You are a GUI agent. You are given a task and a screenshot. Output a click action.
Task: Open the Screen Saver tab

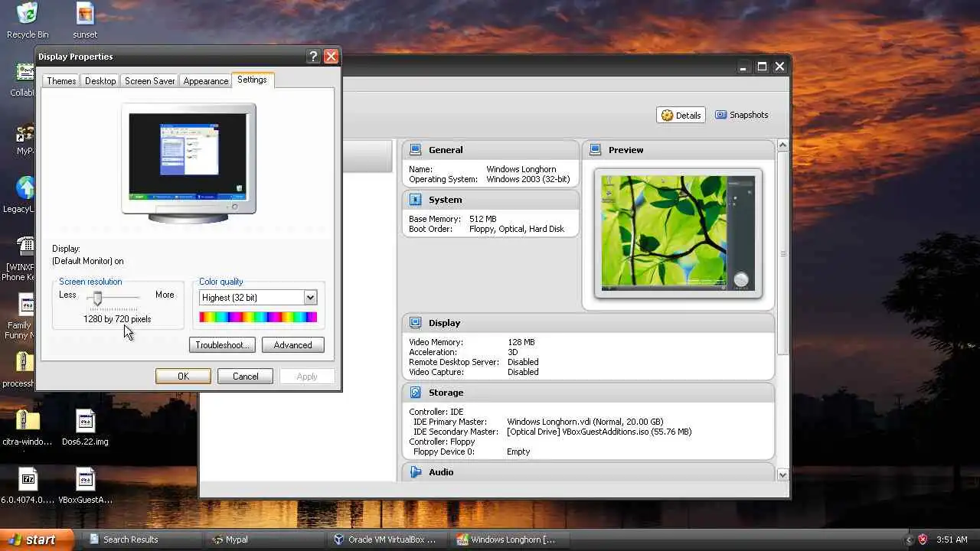coord(150,80)
